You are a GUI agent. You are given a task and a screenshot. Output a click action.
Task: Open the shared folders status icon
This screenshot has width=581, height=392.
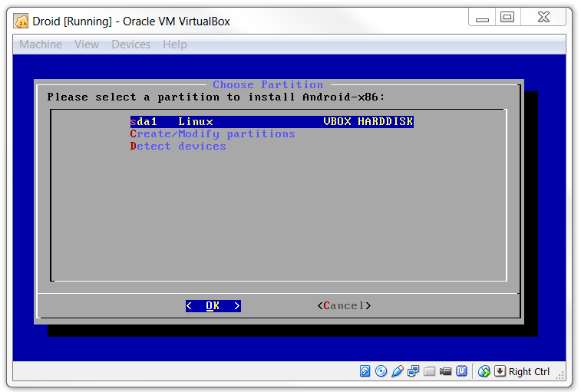[430, 371]
